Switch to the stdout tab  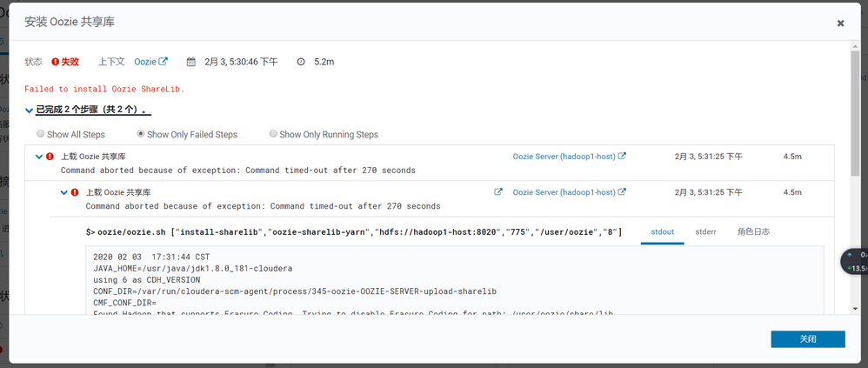[x=662, y=232]
